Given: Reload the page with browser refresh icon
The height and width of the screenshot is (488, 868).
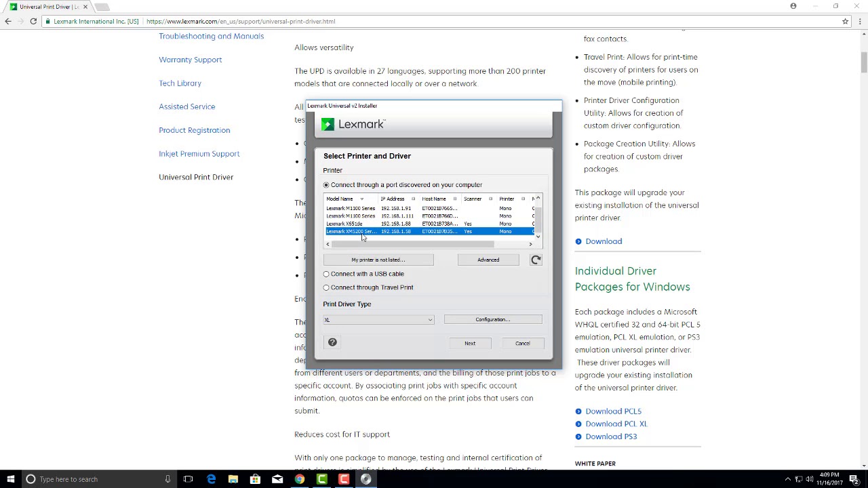Looking at the screenshot, I should click(x=33, y=21).
